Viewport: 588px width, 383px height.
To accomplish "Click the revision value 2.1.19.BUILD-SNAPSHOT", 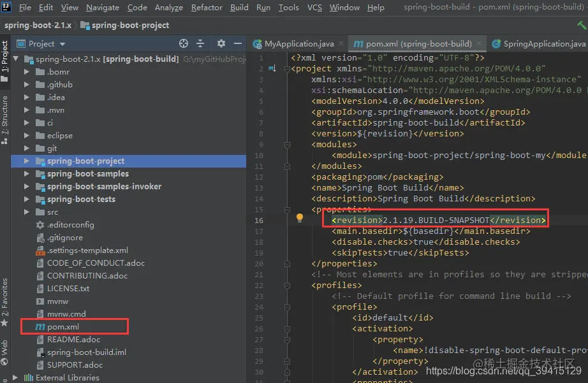I will pyautogui.click(x=436, y=220).
